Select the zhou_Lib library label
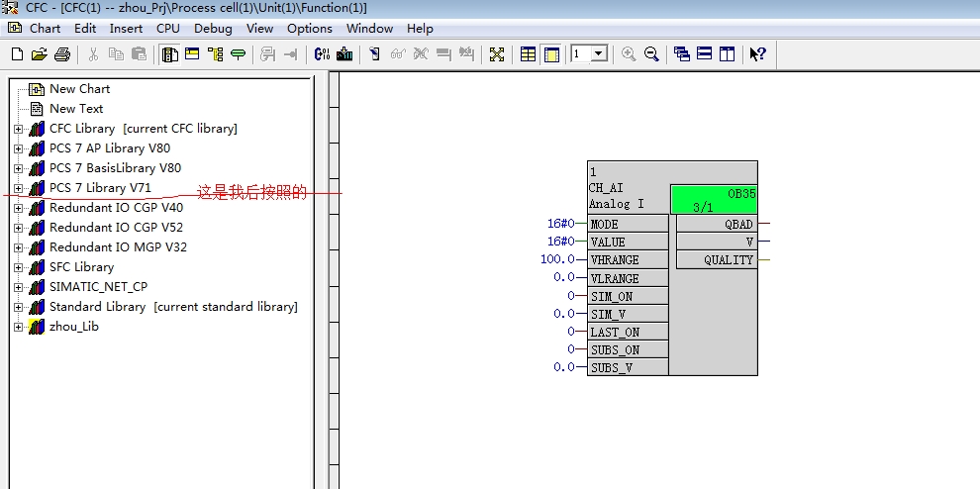Screen dimensions: 980x489 click(x=74, y=327)
